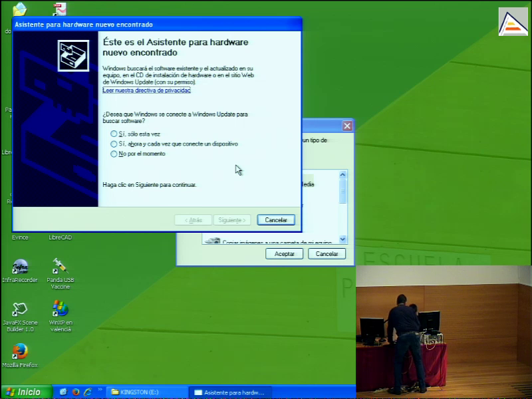
Task: Launch JavaFX Scene Builder 1.0 icon
Action: point(20,310)
